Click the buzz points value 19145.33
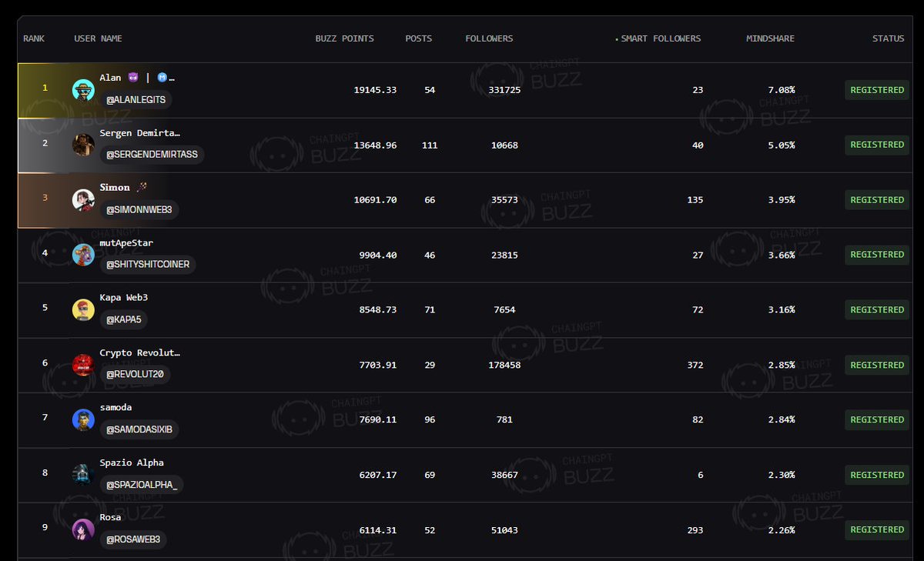This screenshot has height=561, width=924. point(376,90)
